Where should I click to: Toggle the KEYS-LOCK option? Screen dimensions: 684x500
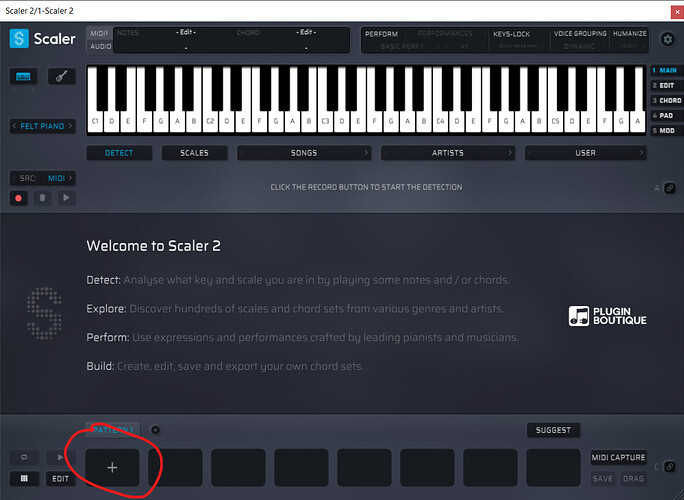pos(511,34)
